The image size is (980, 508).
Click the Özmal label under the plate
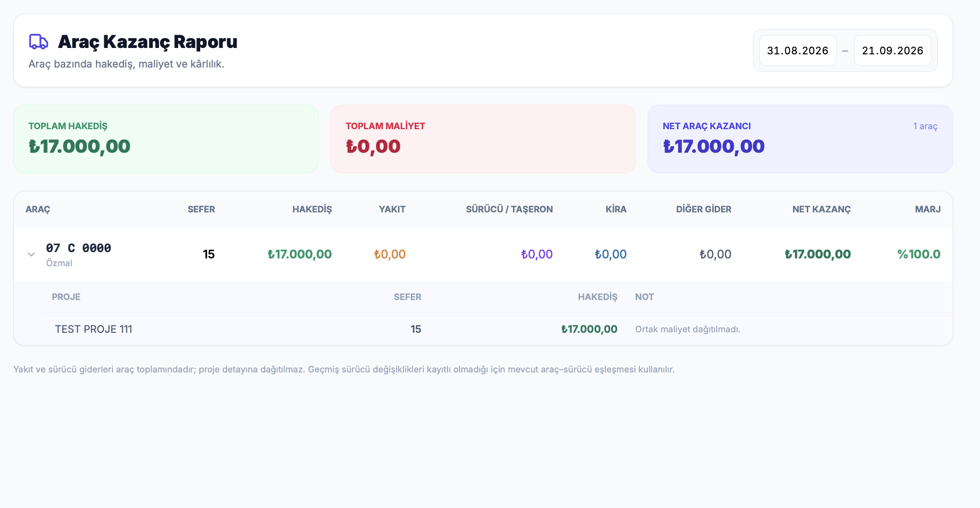pos(59,263)
